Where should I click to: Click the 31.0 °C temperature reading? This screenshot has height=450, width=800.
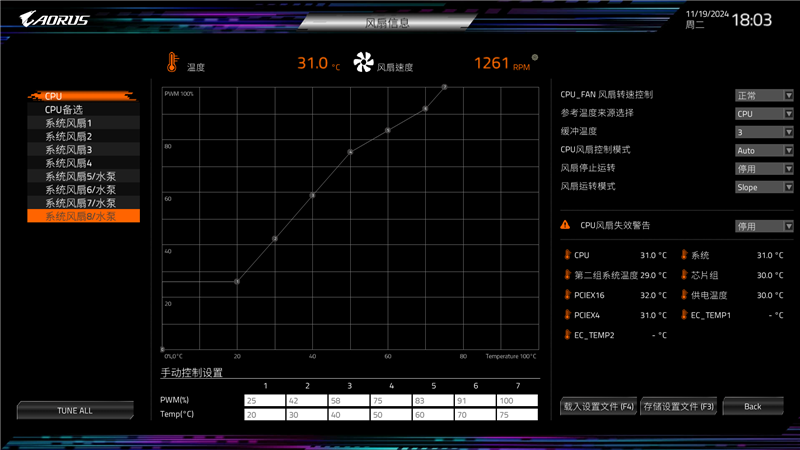(x=318, y=63)
